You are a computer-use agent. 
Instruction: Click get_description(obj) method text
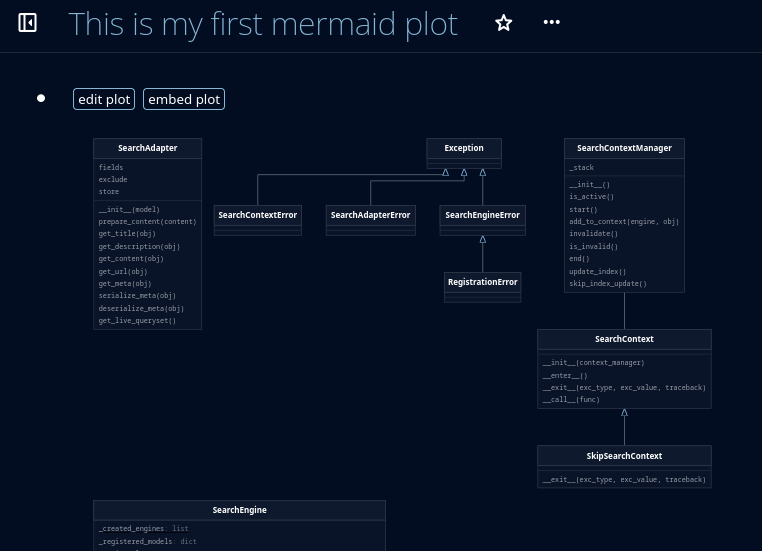click(139, 246)
